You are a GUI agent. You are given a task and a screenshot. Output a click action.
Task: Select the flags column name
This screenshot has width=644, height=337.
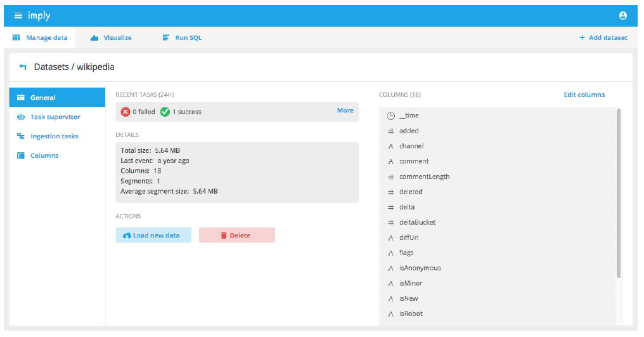tap(406, 253)
